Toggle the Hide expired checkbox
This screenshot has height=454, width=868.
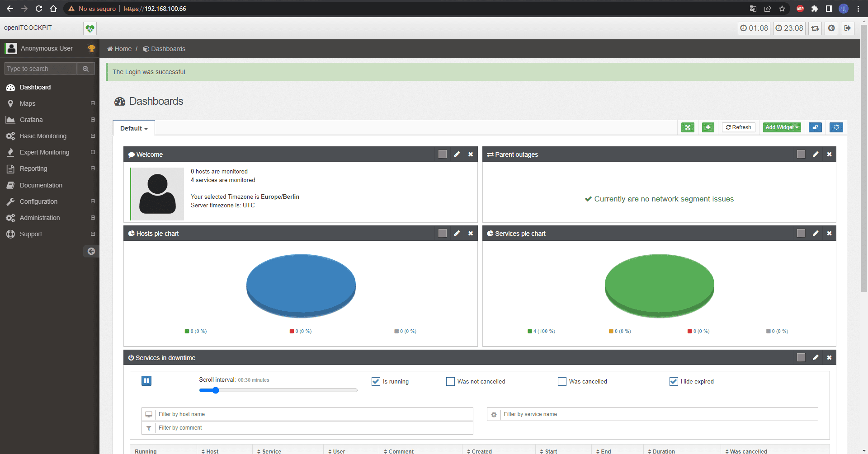[x=674, y=382]
